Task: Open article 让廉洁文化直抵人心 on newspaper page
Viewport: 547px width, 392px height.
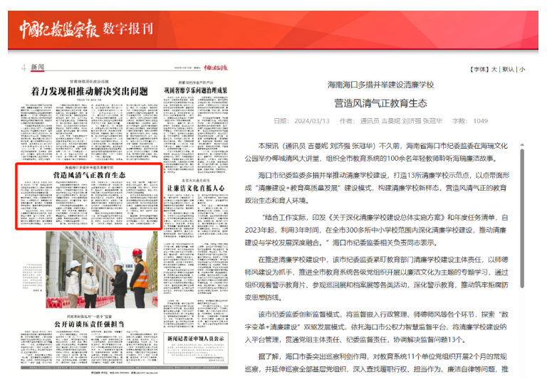Action: [x=196, y=188]
